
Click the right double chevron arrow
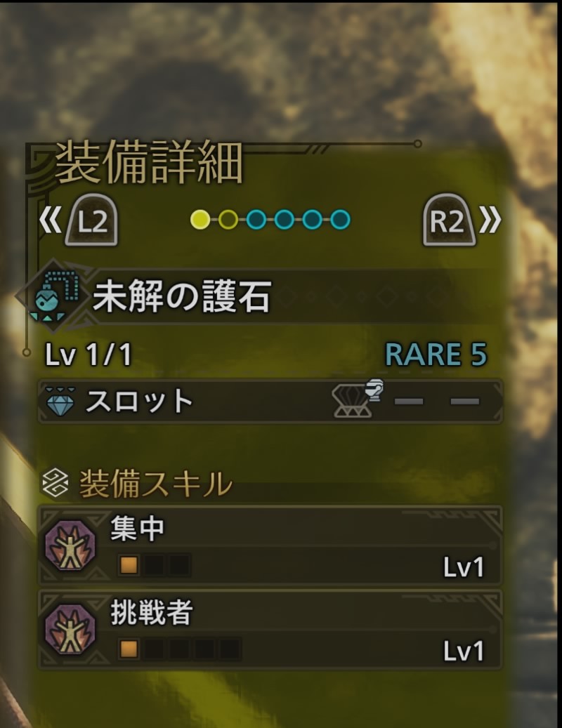pos(490,220)
